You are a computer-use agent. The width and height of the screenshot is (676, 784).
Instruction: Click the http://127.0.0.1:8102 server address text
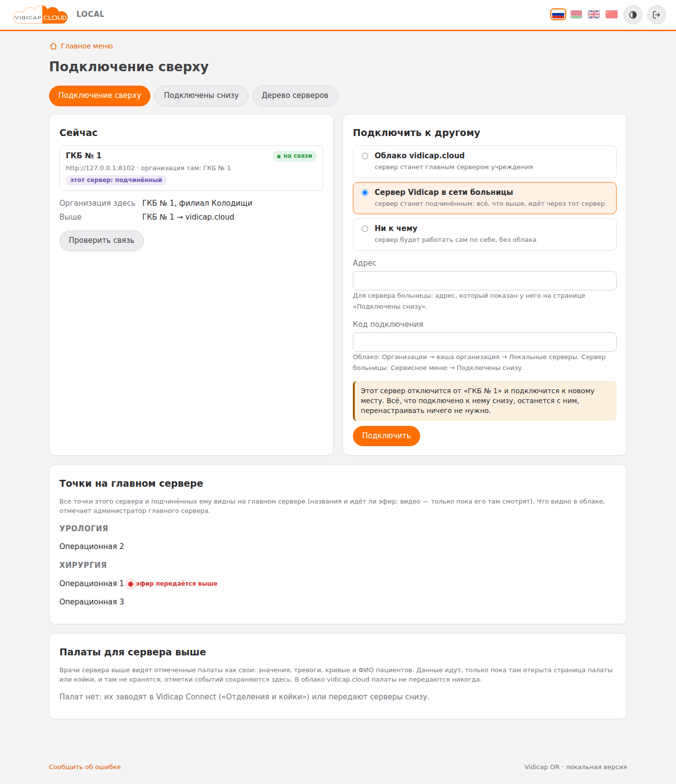[100, 168]
